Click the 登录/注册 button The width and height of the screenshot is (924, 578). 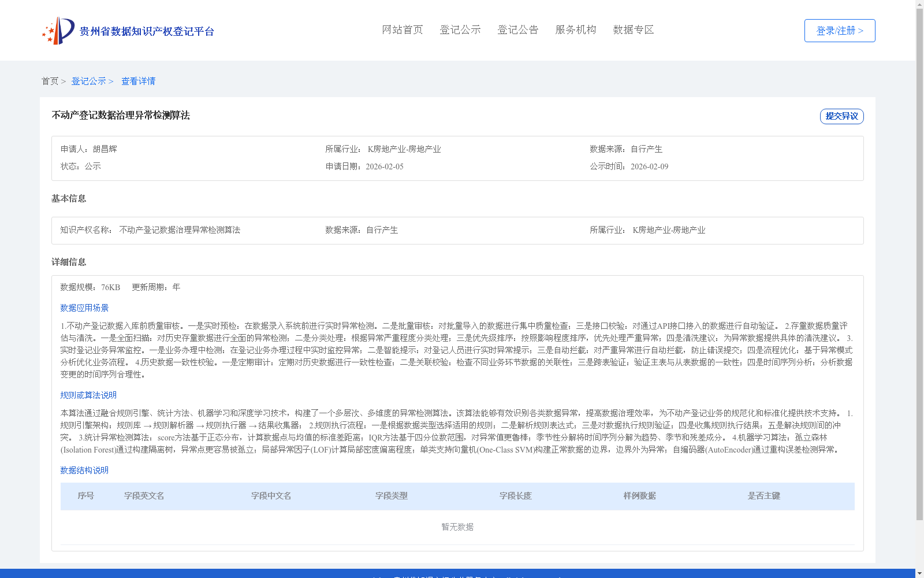click(x=840, y=31)
